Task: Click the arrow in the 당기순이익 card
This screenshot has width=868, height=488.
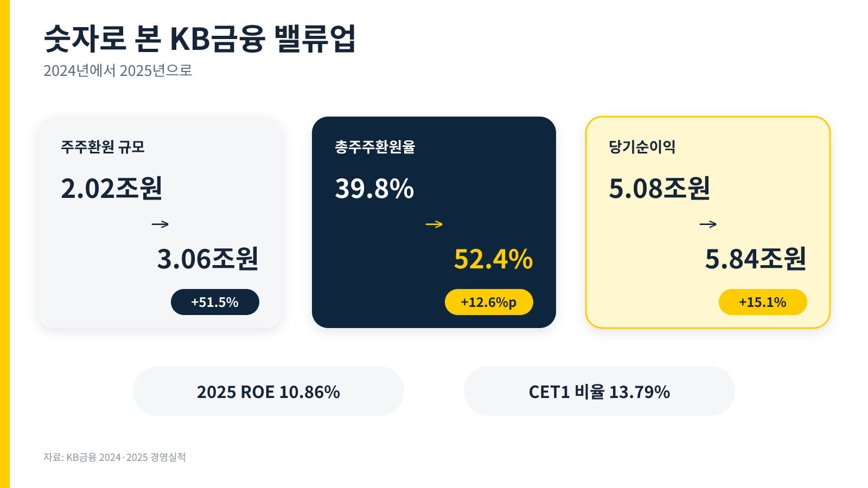Action: 708,224
